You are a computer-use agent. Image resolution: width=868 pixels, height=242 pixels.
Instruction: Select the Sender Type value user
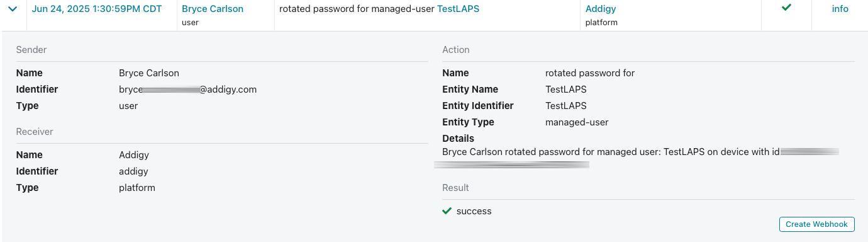(x=128, y=106)
